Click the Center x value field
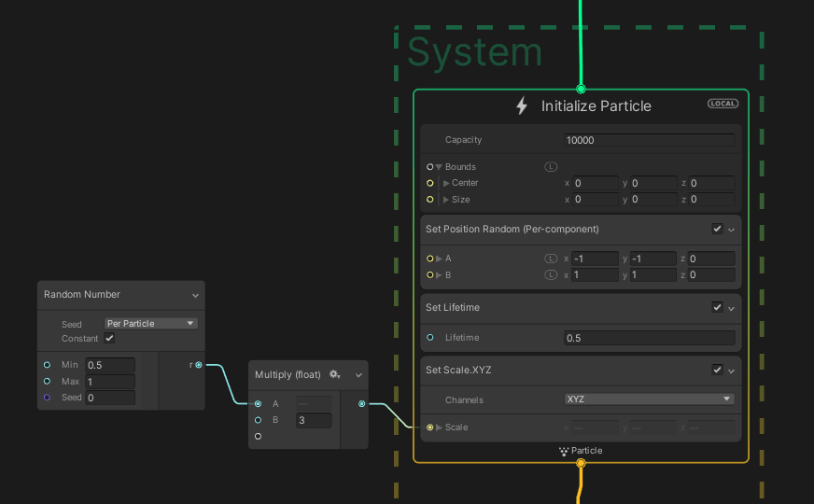The width and height of the screenshot is (814, 504). tap(596, 183)
